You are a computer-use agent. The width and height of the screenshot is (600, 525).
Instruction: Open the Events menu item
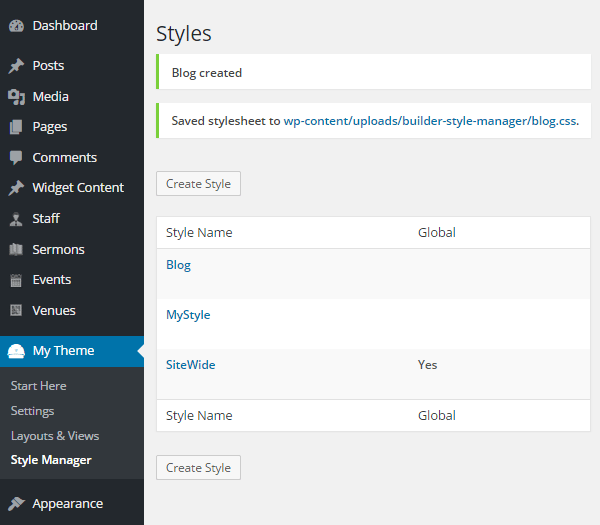pos(72,280)
